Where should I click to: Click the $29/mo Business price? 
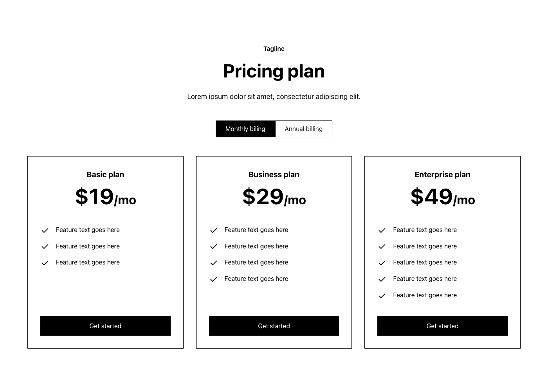(274, 197)
